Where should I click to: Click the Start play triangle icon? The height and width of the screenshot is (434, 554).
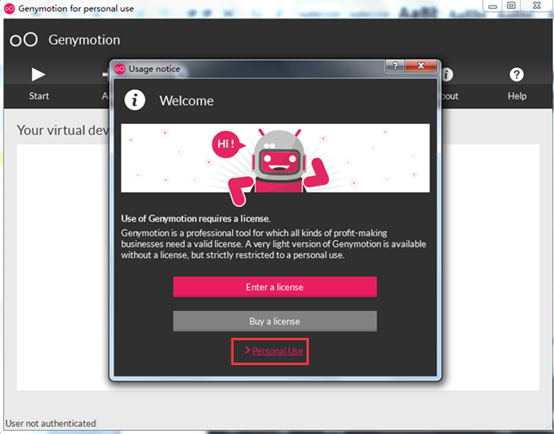[x=38, y=75]
